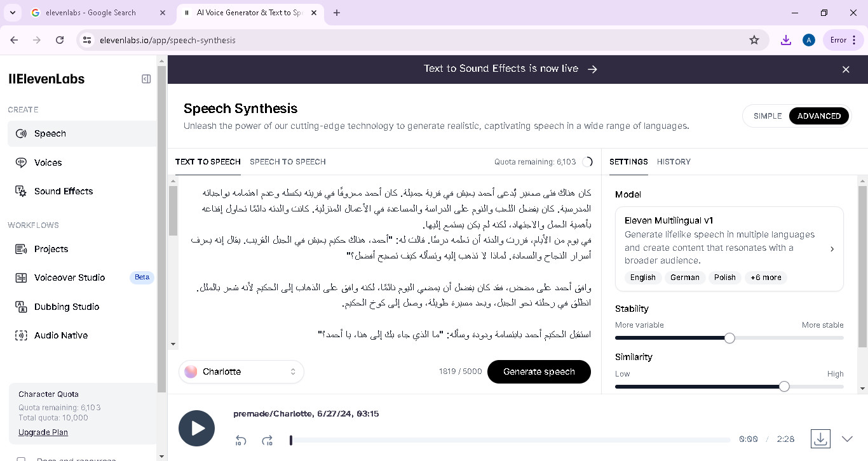Screen dimensions: 868x461
Task: Click the 1819 / 5000 character count
Action: click(460, 371)
